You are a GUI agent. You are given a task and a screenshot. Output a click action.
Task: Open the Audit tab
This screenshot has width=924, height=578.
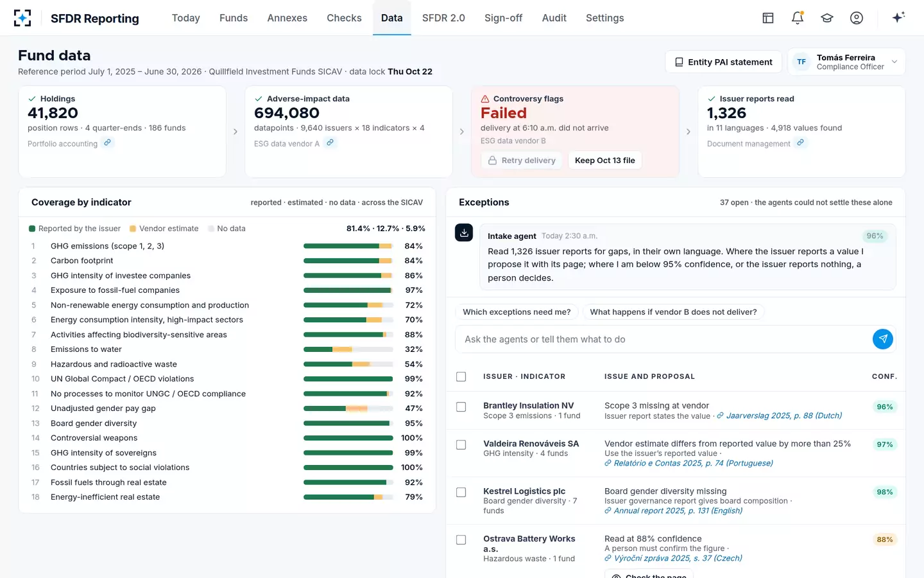point(554,18)
